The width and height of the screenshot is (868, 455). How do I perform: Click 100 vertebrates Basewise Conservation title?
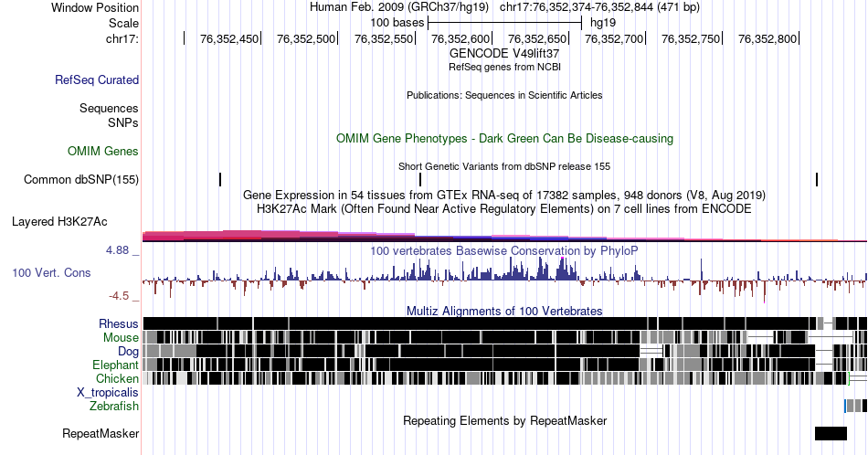click(x=504, y=250)
